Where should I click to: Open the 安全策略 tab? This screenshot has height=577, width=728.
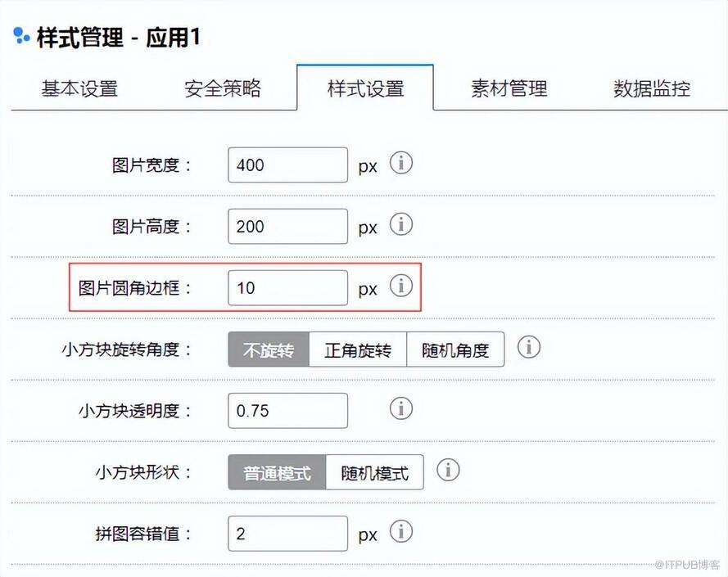click(x=223, y=88)
